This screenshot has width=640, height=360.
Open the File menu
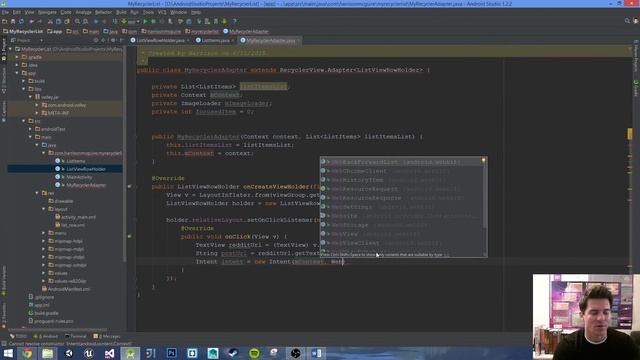[5, 12]
